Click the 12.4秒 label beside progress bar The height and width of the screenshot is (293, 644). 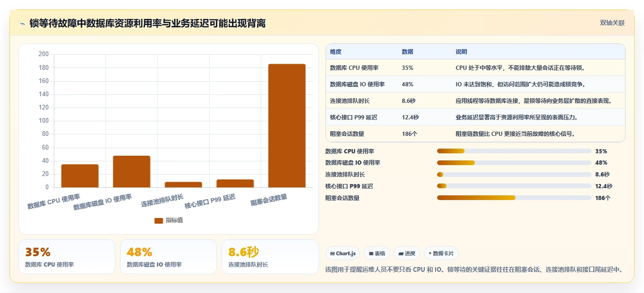click(x=604, y=186)
